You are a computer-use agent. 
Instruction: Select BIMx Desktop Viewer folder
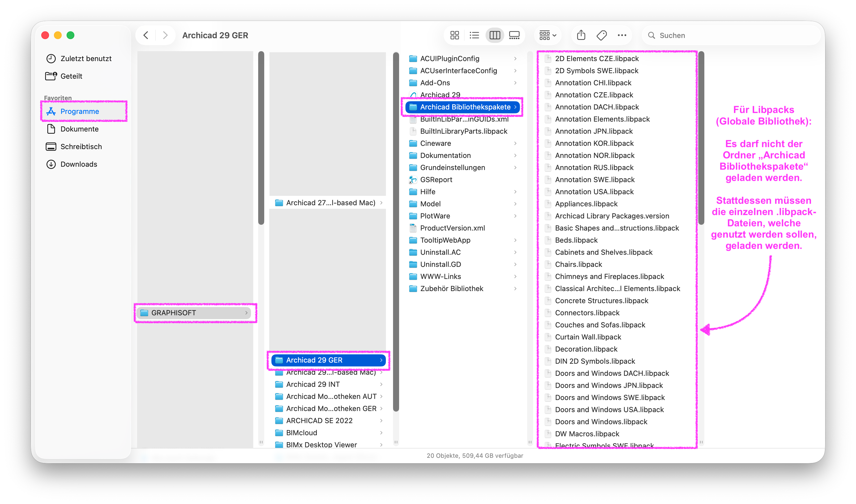click(328, 445)
